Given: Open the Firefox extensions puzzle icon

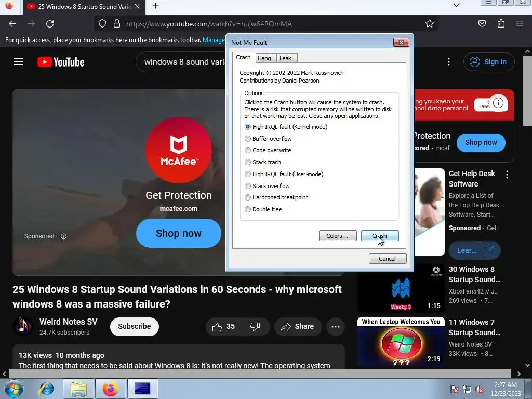Looking at the screenshot, I should [501, 24].
